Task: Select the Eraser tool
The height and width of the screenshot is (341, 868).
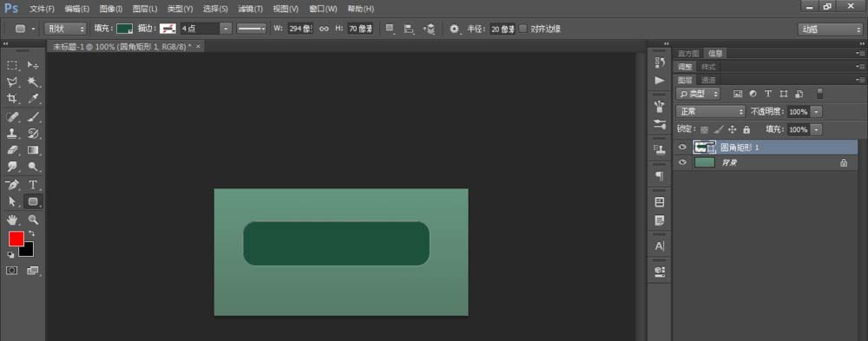Action: (12, 150)
